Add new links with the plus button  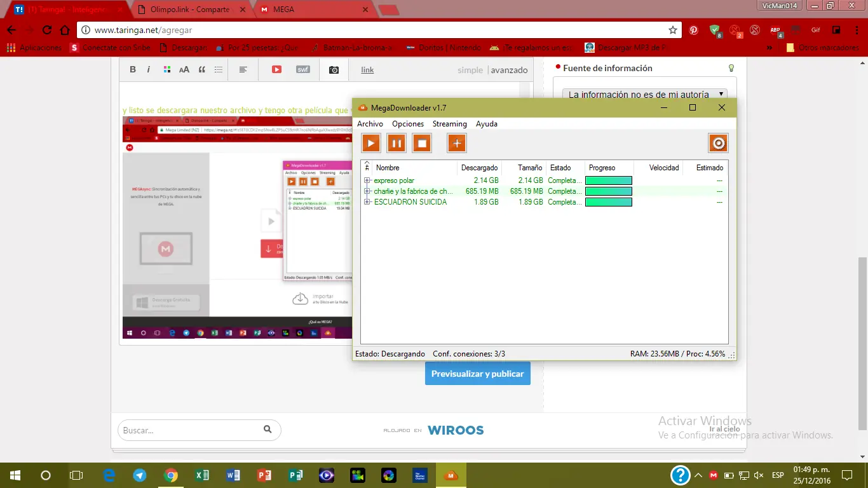(x=457, y=143)
